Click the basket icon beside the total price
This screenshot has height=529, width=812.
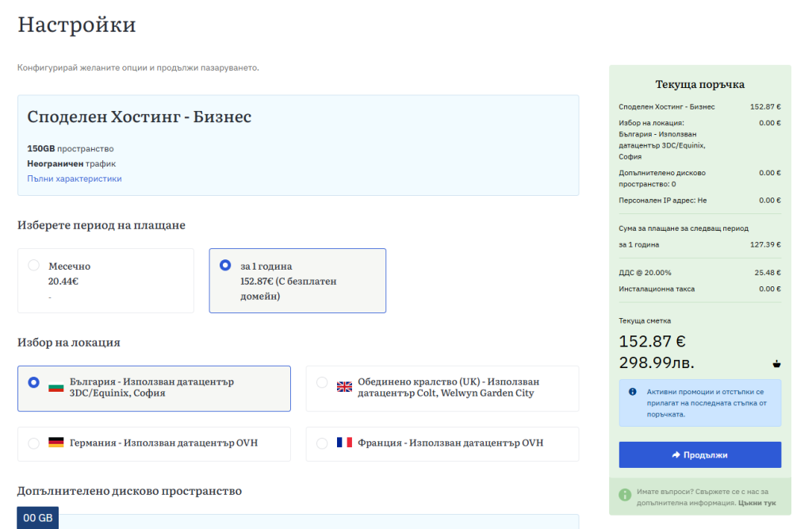coord(776,364)
